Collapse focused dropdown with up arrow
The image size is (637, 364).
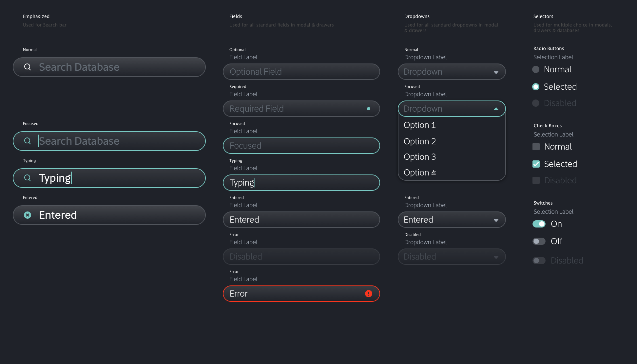496,109
